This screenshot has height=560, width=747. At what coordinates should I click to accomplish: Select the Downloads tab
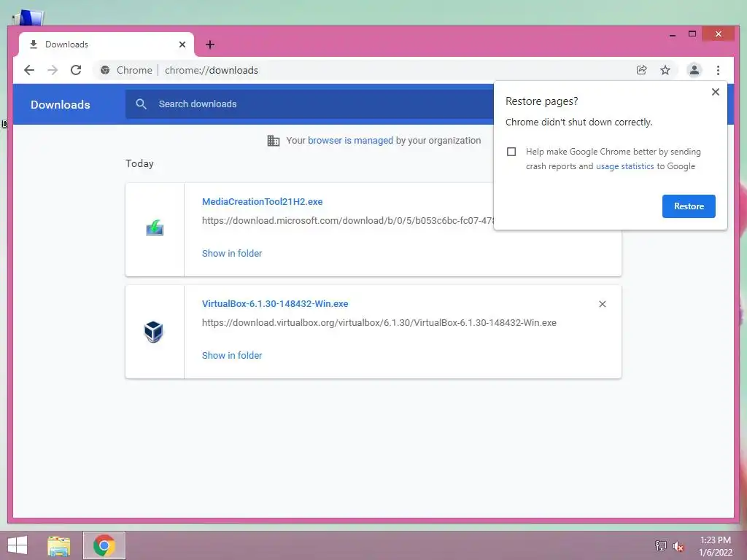tap(106, 44)
